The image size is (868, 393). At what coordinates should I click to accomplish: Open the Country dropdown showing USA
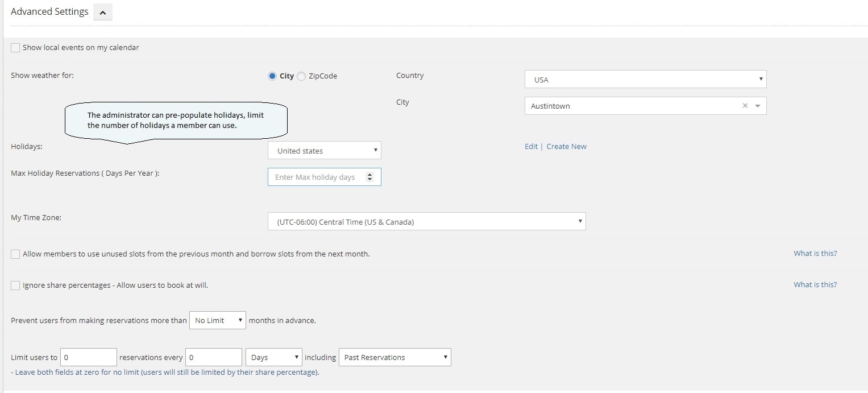(645, 80)
